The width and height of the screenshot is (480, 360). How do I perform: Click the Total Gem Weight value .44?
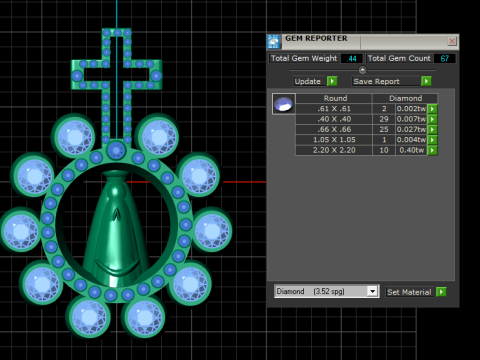point(352,59)
